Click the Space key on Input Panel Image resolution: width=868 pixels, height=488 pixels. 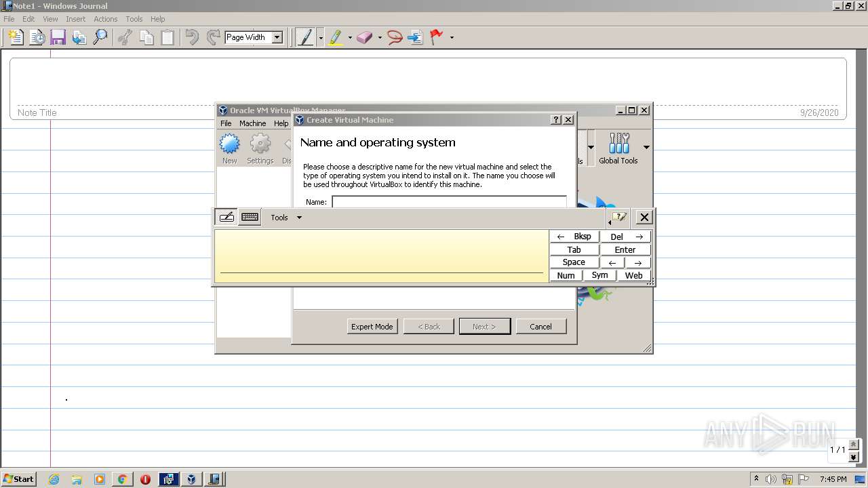[x=574, y=262]
